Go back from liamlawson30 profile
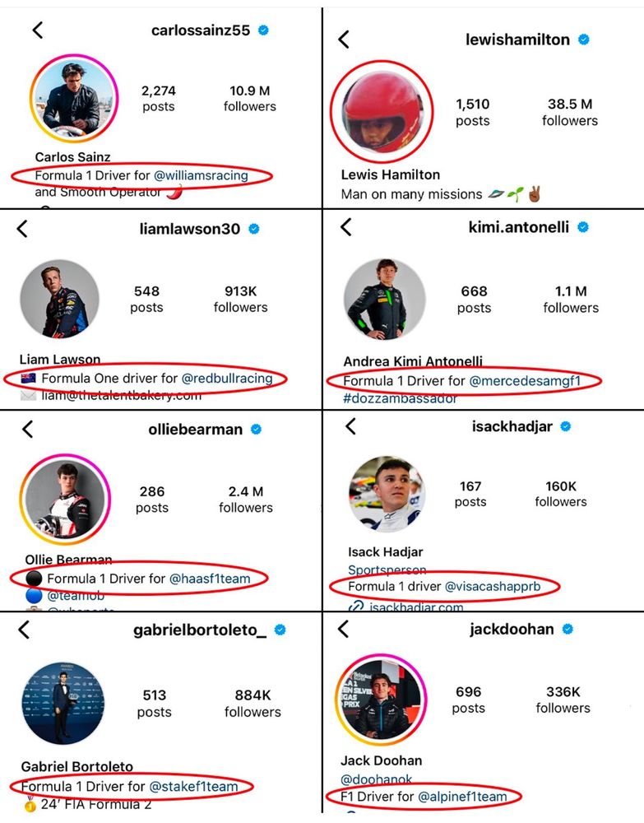This screenshot has height=823, width=644. click(x=22, y=228)
